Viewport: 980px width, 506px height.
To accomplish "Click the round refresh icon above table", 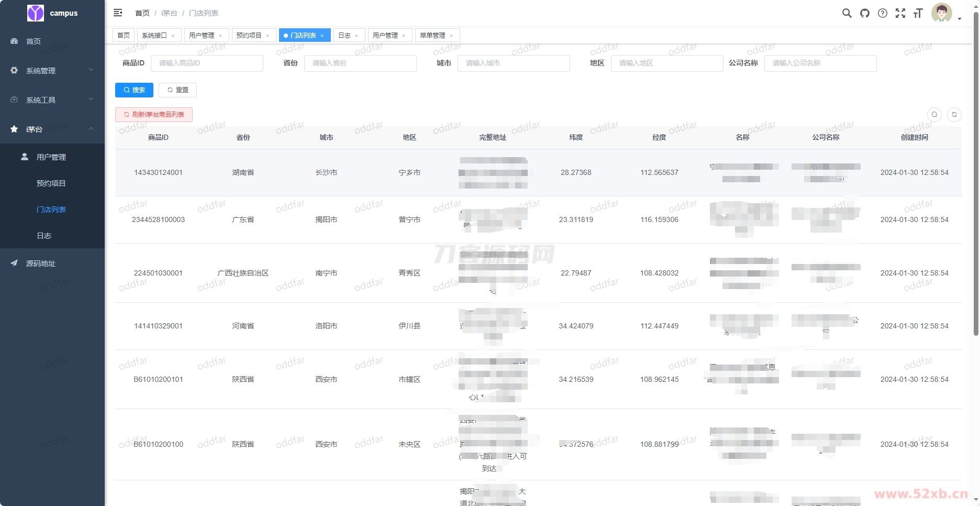I will [954, 114].
